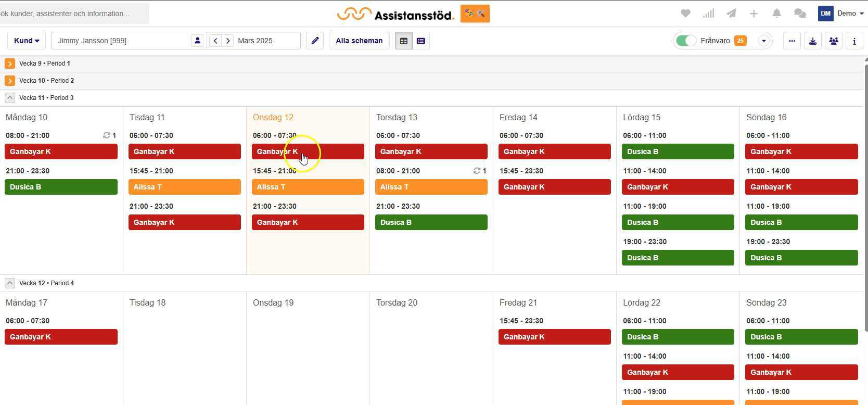Toggle the Frånvaro switch off
868x405 pixels.
click(686, 41)
